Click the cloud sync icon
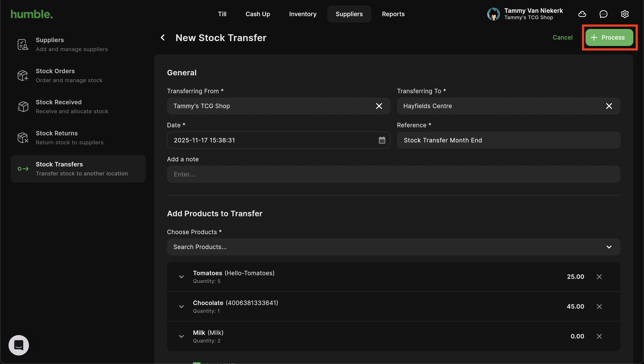The image size is (644, 364). pyautogui.click(x=582, y=14)
